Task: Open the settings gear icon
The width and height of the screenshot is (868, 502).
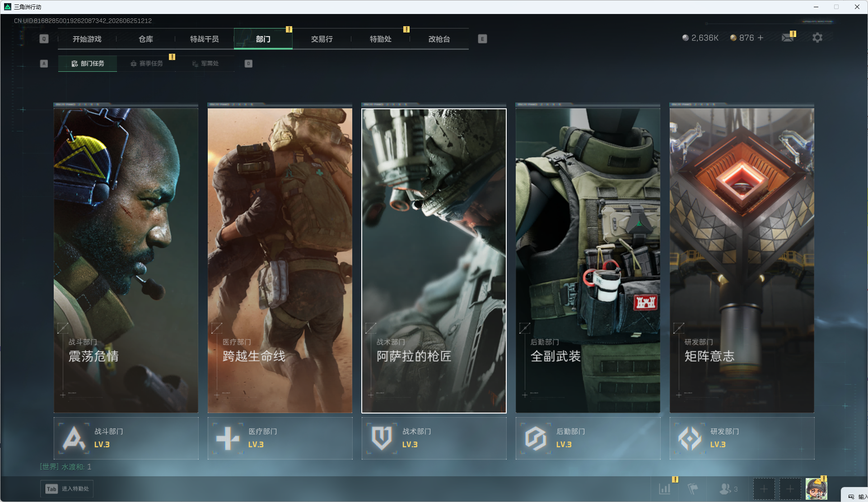Action: point(817,38)
